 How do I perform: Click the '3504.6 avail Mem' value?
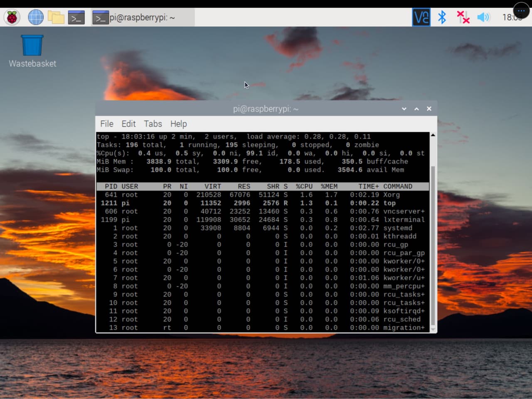click(x=371, y=170)
